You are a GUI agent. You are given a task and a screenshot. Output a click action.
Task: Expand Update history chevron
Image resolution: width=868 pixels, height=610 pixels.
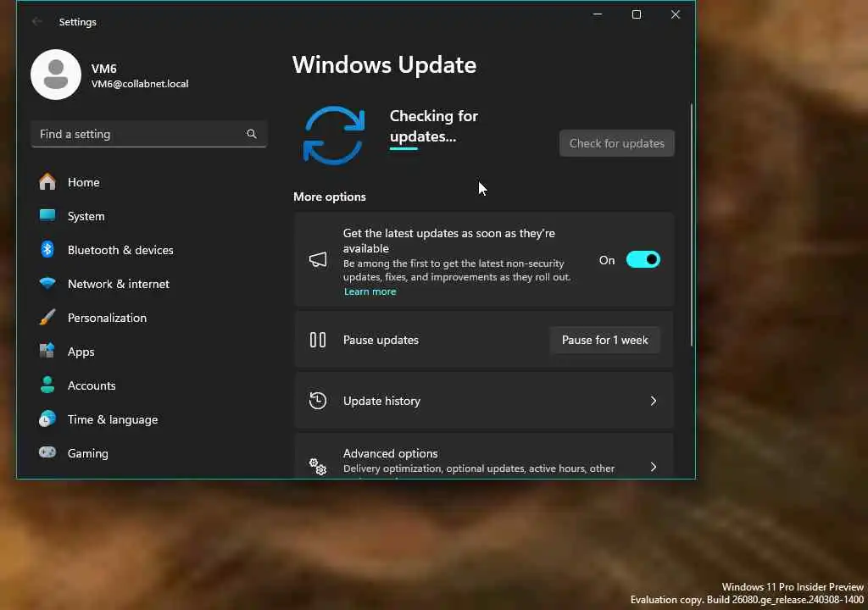click(654, 401)
